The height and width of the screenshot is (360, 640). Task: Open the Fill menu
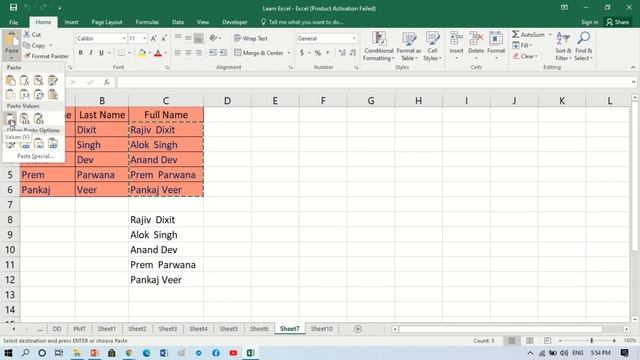click(522, 45)
